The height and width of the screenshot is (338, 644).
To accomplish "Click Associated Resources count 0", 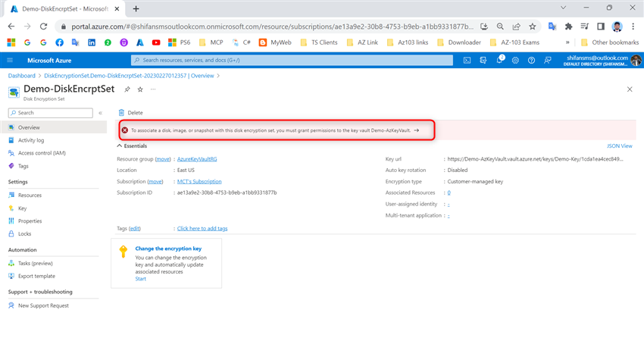I will 449,192.
